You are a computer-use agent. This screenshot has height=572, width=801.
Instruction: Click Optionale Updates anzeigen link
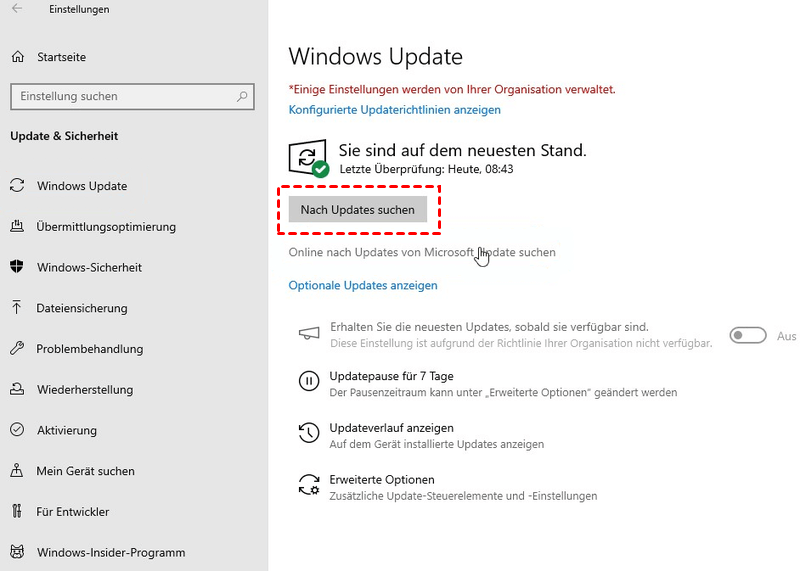point(363,285)
